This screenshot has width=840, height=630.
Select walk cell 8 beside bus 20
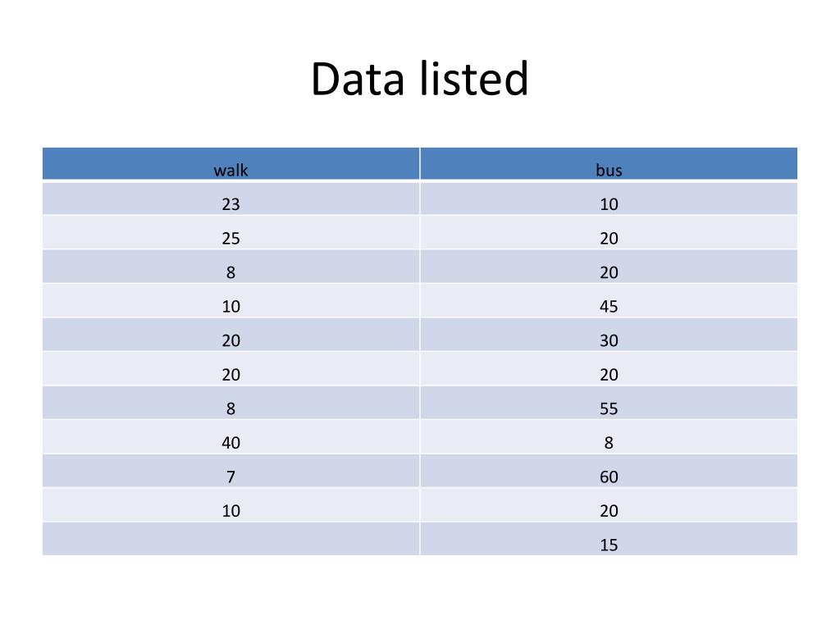pos(231,267)
